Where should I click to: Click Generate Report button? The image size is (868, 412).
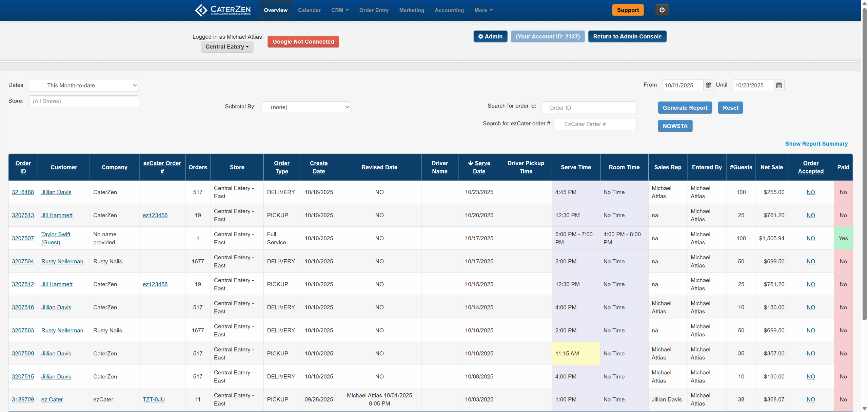click(685, 108)
